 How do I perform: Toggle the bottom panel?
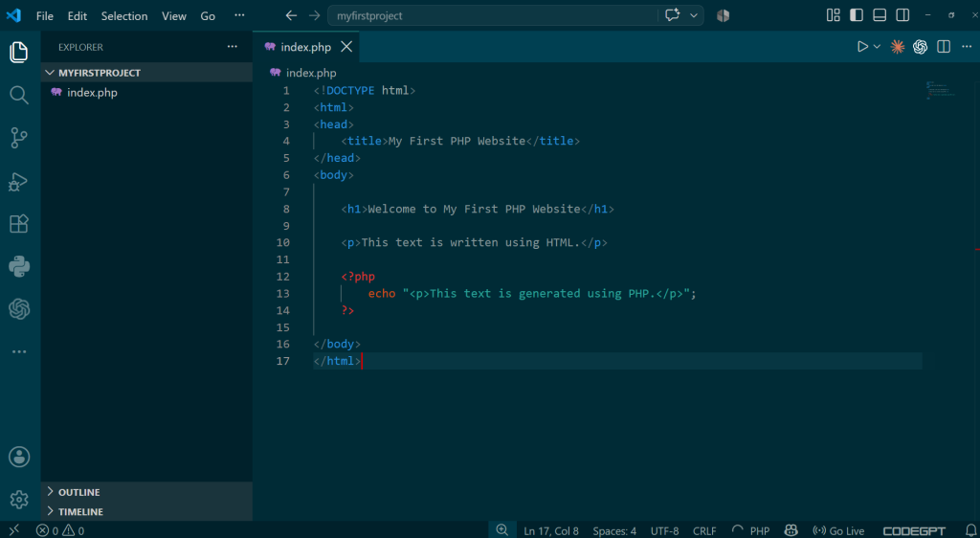tap(880, 15)
